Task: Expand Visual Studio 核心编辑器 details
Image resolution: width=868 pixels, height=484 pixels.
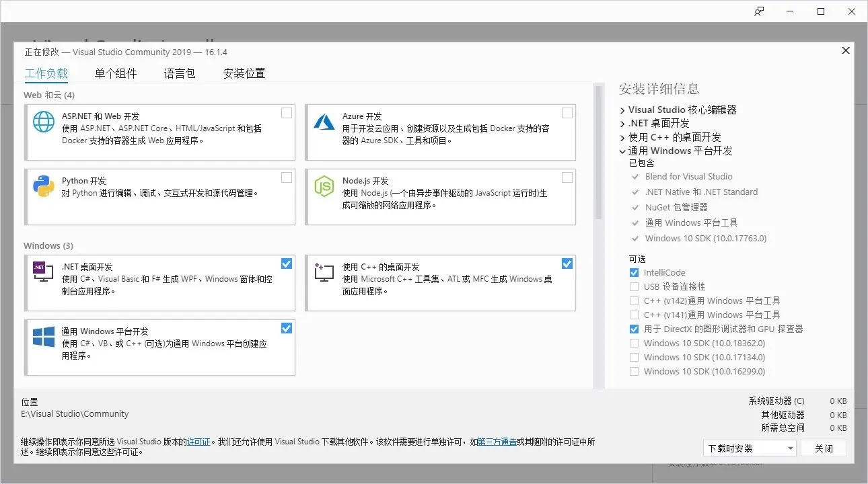Action: click(622, 110)
